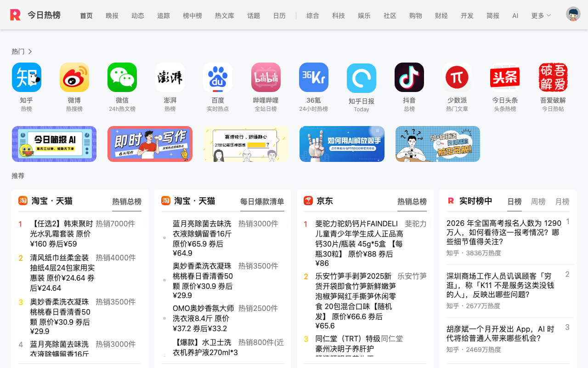
Task: Open the Baidu (百度) realtime hotspots icon
Action: 218,77
